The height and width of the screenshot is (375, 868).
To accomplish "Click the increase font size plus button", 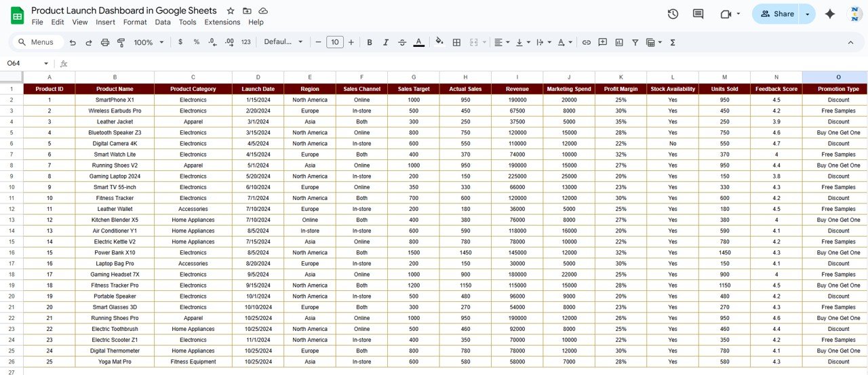I will coord(351,42).
